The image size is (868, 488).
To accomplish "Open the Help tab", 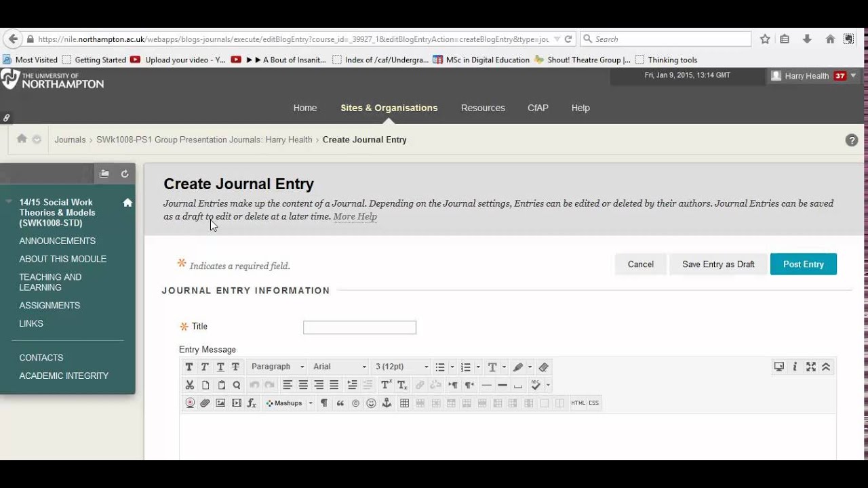I will (580, 108).
